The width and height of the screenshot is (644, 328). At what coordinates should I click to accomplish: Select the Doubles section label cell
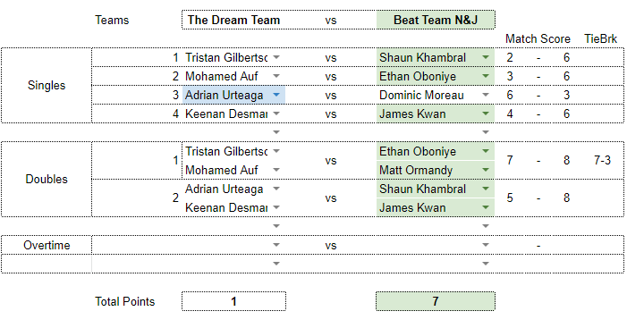coord(47,180)
